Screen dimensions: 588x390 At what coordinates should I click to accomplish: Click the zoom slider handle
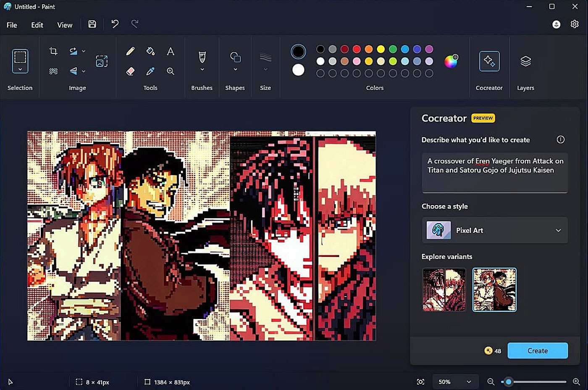click(x=509, y=382)
